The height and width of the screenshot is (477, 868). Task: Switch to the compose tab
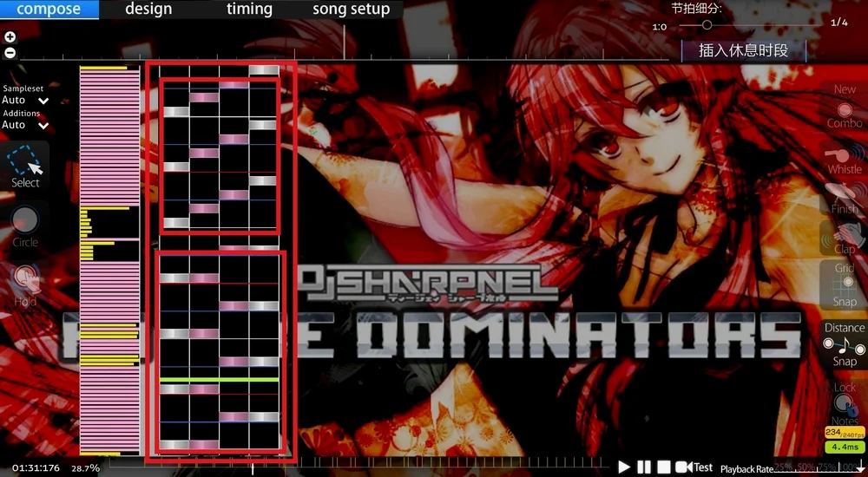coord(49,10)
